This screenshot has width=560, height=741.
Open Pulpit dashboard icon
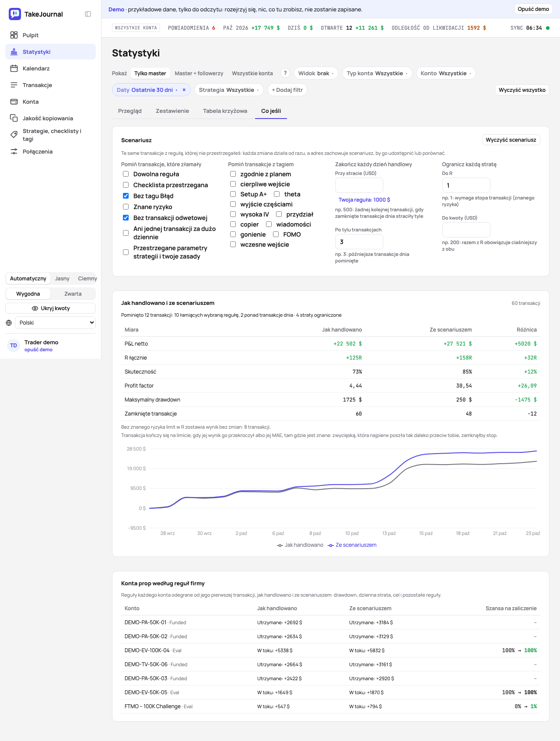[14, 35]
